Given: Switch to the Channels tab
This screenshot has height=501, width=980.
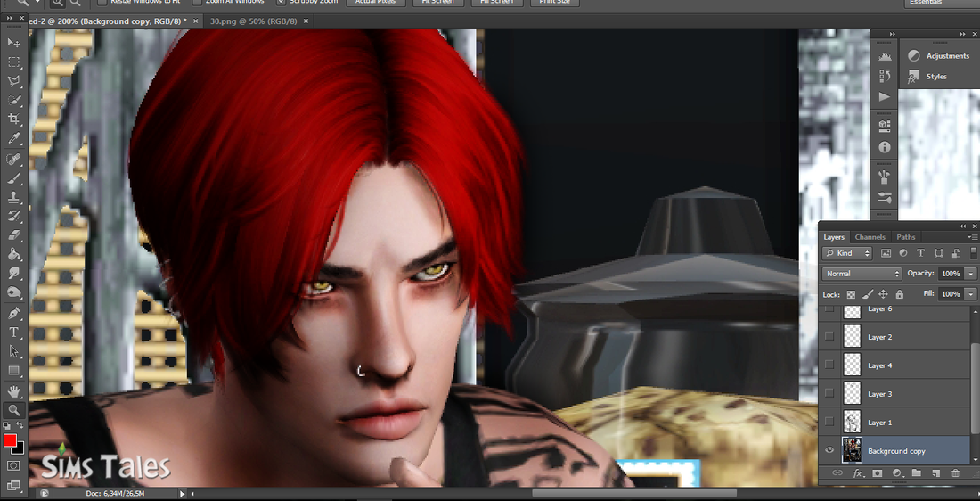Looking at the screenshot, I should (x=870, y=237).
